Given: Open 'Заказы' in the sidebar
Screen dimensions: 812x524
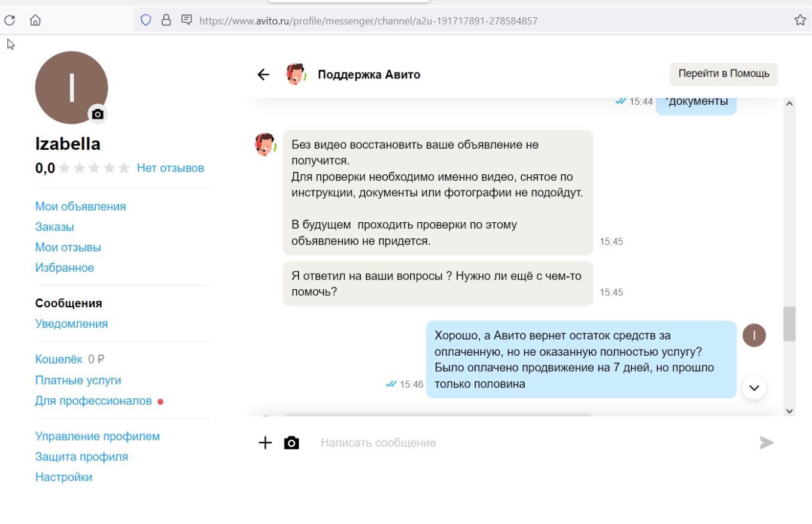Looking at the screenshot, I should pos(54,227).
